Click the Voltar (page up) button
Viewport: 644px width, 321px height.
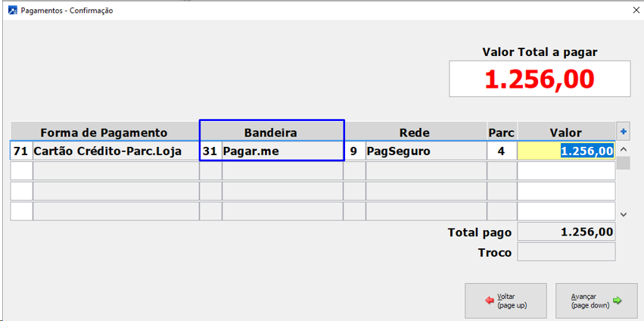(x=506, y=301)
